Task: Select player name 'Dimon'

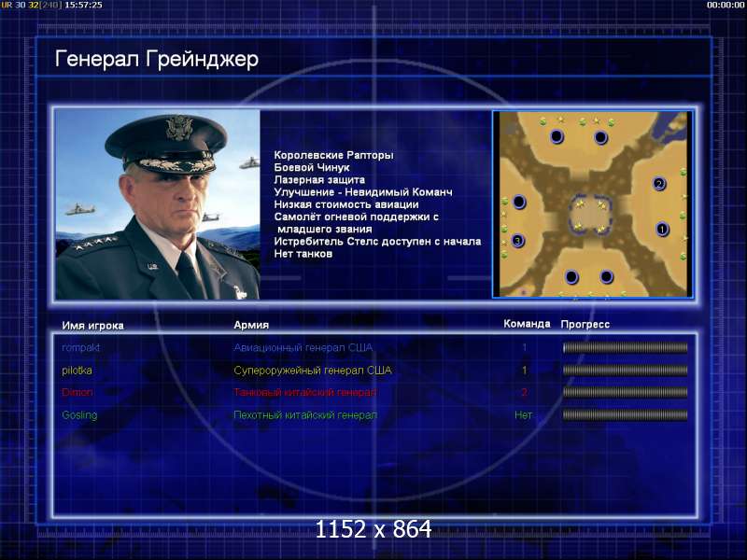Action: click(x=78, y=392)
